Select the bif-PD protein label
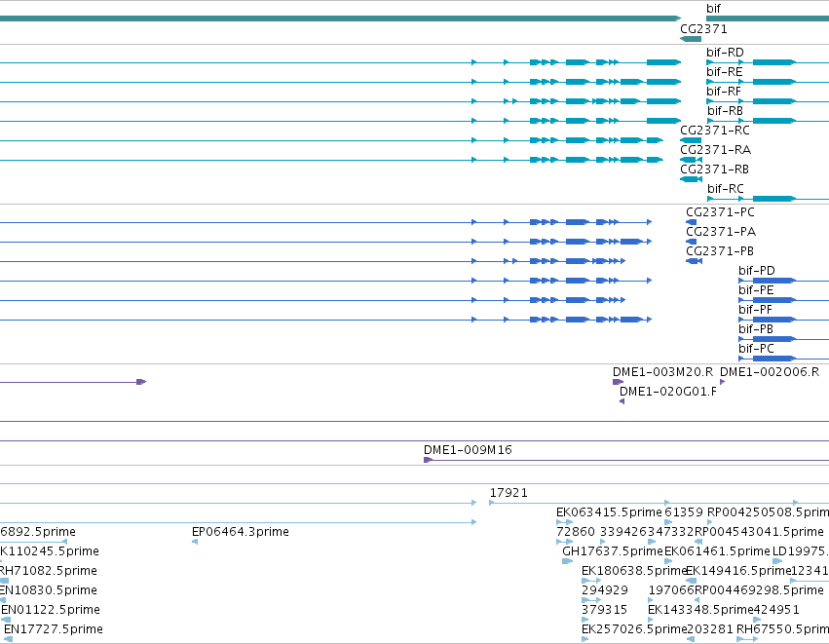Screen dimensions: 829x644 point(757,271)
